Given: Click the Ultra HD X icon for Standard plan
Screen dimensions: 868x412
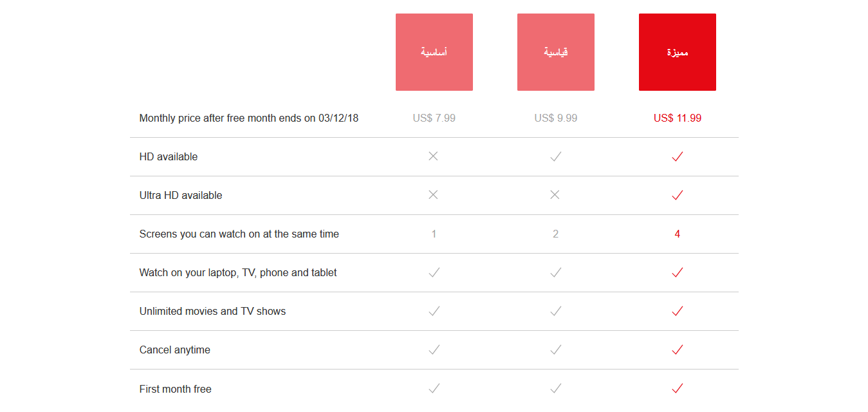Looking at the screenshot, I should coord(555,195).
